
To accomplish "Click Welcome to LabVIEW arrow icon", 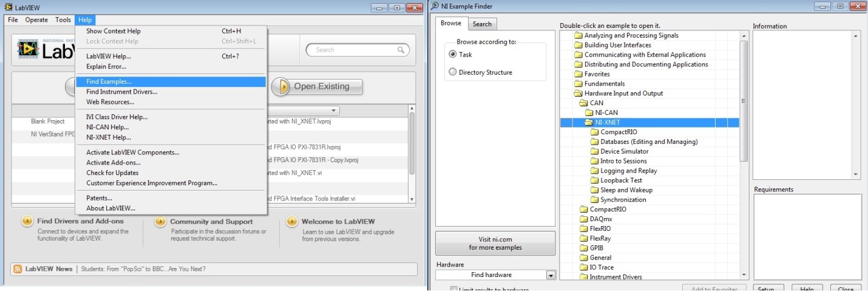I will click(292, 222).
